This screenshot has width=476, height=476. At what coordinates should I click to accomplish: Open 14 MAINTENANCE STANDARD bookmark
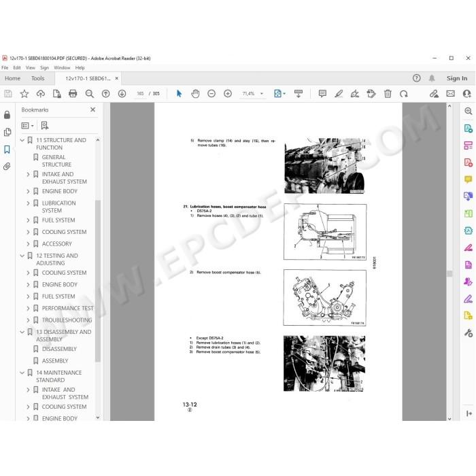[x=58, y=377]
